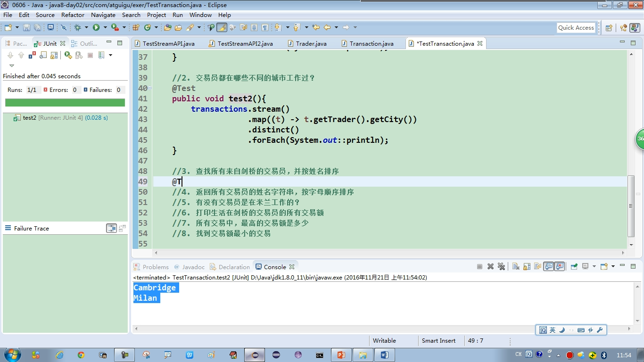Image resolution: width=644 pixels, height=362 pixels.
Task: Close the TestTransaction.java editor tab
Action: coord(480,43)
